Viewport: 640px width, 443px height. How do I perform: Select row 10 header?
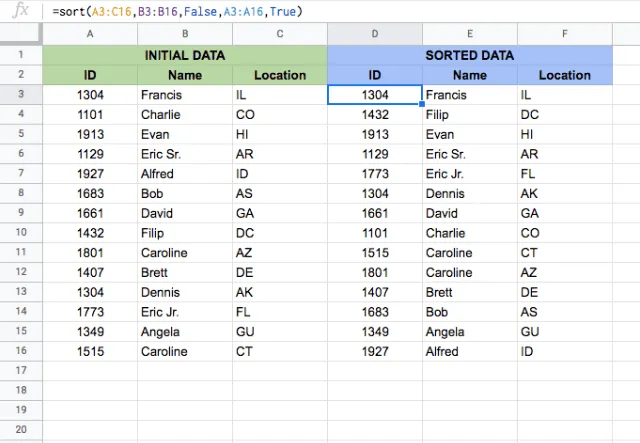point(21,233)
